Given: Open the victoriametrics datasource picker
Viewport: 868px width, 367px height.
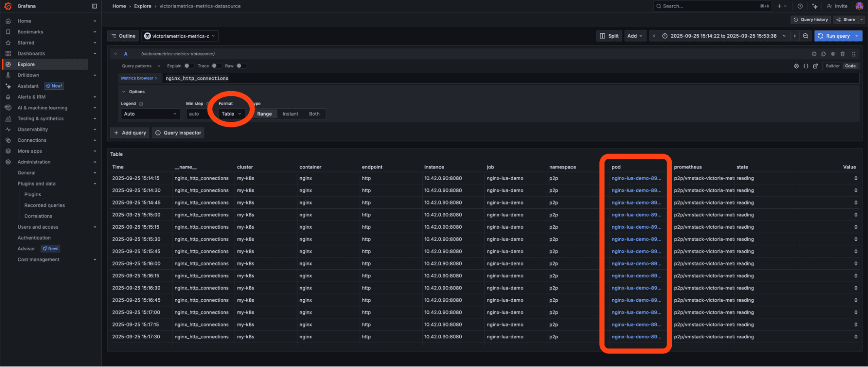Looking at the screenshot, I should point(180,36).
